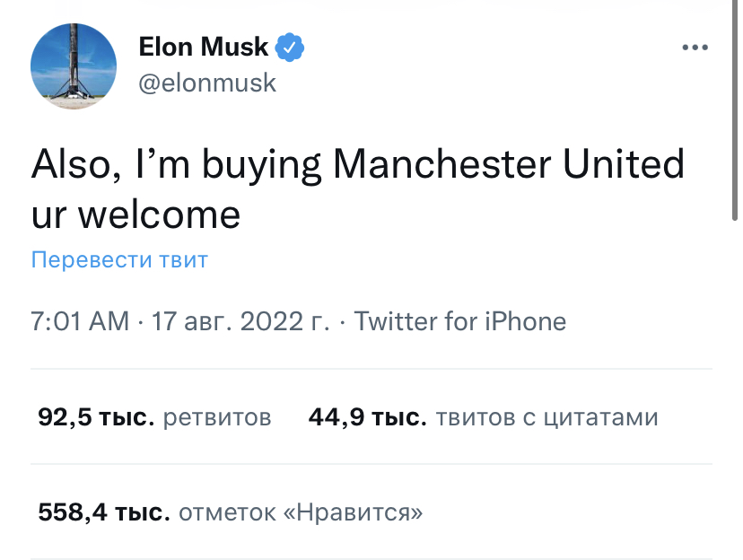The height and width of the screenshot is (560, 743).
Task: Click the 7:01 AM timestamp
Action: [x=80, y=321]
